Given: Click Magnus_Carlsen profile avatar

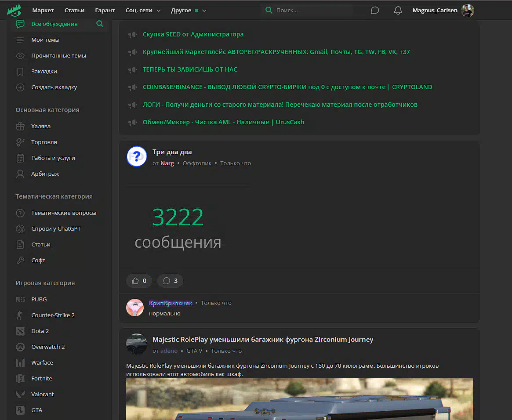Looking at the screenshot, I should [x=468, y=11].
